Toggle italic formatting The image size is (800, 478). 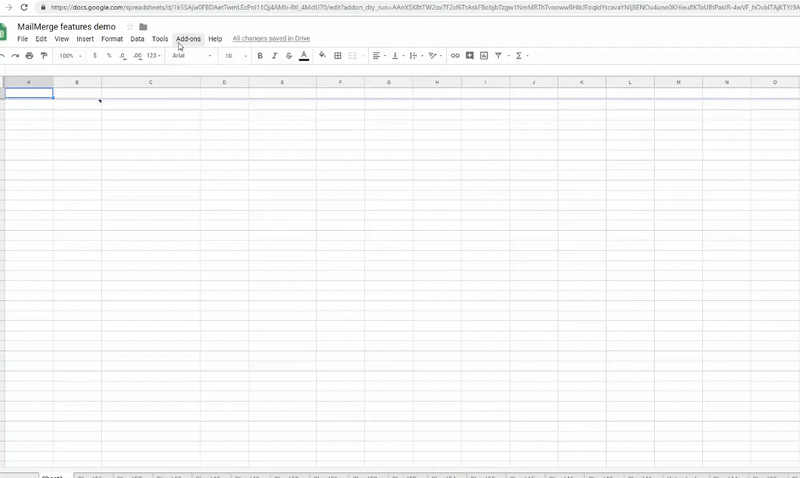274,56
